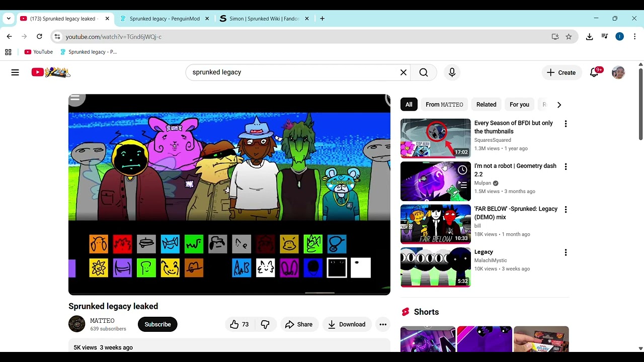Switch to the Sprunked legacy - PenguinMod tab
This screenshot has width=644, height=362.
pos(165,19)
